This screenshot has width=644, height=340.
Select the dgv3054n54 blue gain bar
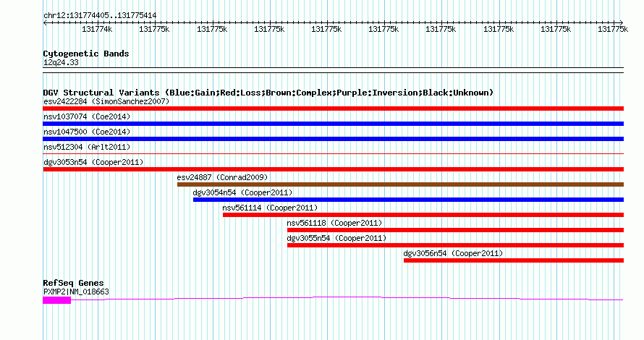(x=408, y=200)
